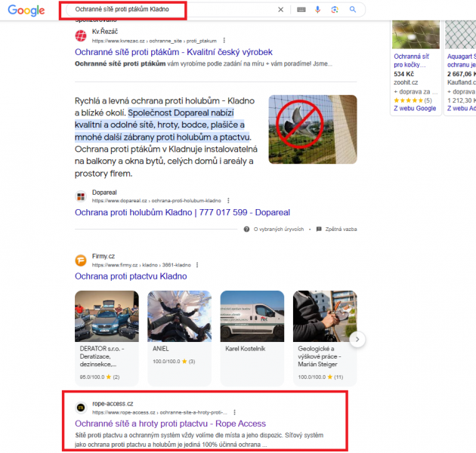Clear the search query with the X icon

pyautogui.click(x=281, y=10)
